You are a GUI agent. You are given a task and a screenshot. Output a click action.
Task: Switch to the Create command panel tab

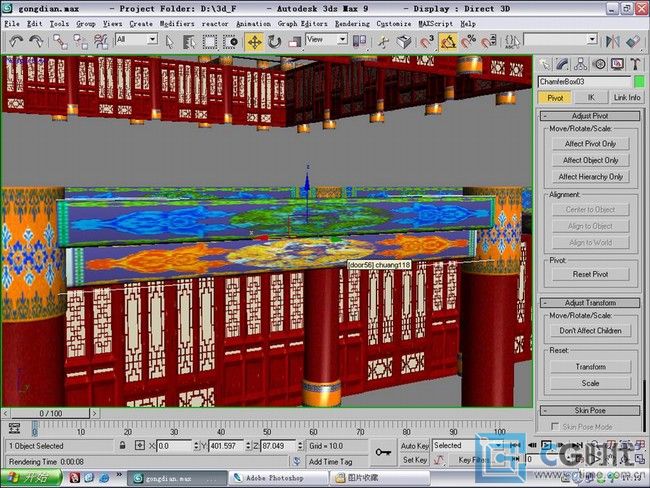click(544, 64)
